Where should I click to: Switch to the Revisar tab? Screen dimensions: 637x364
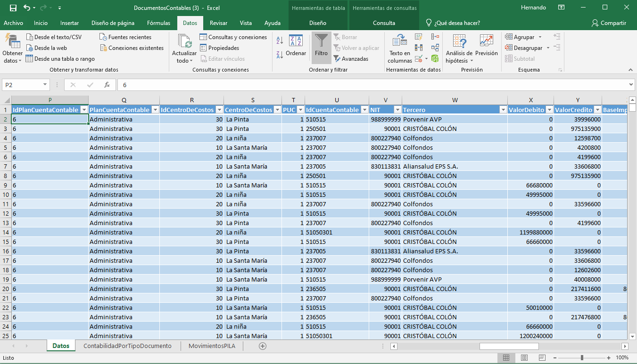tap(218, 23)
